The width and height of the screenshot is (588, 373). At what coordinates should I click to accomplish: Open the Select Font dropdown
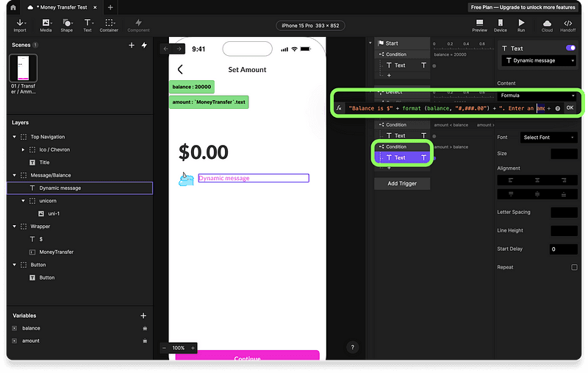pyautogui.click(x=548, y=138)
